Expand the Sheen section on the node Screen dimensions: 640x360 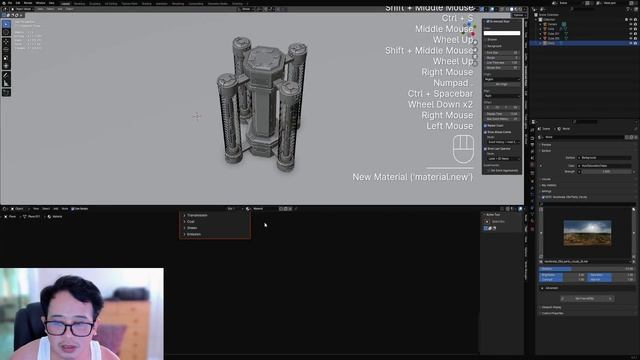click(191, 228)
